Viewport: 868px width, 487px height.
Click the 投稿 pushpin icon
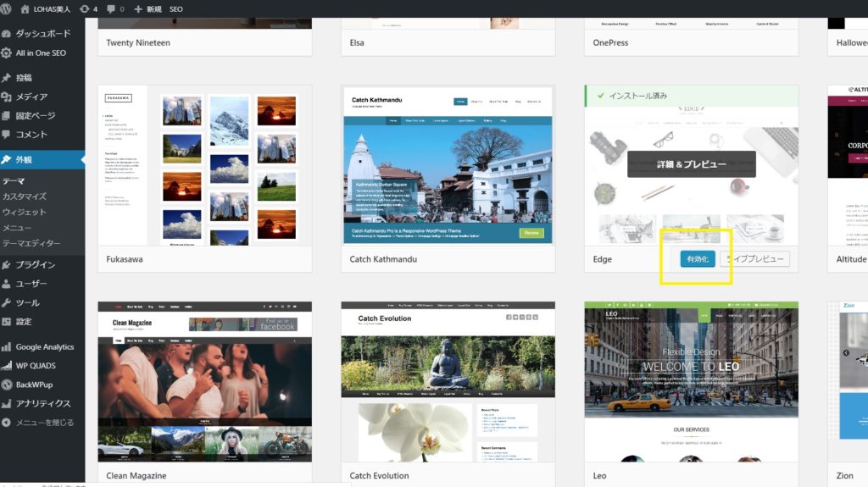tap(7, 78)
